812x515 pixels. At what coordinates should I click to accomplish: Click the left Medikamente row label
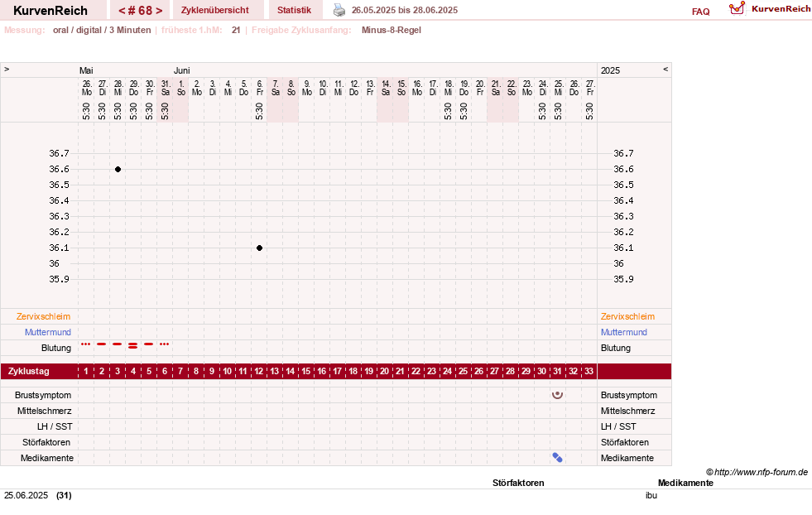coord(47,458)
